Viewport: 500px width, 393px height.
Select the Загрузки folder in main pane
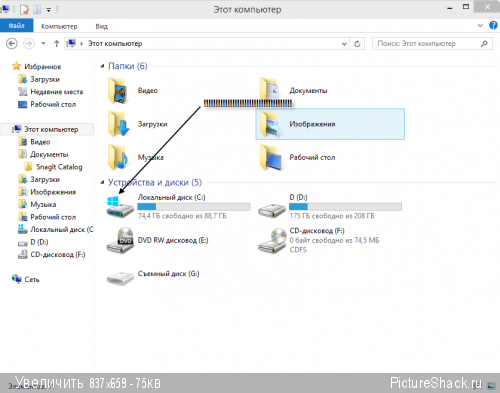click(118, 124)
